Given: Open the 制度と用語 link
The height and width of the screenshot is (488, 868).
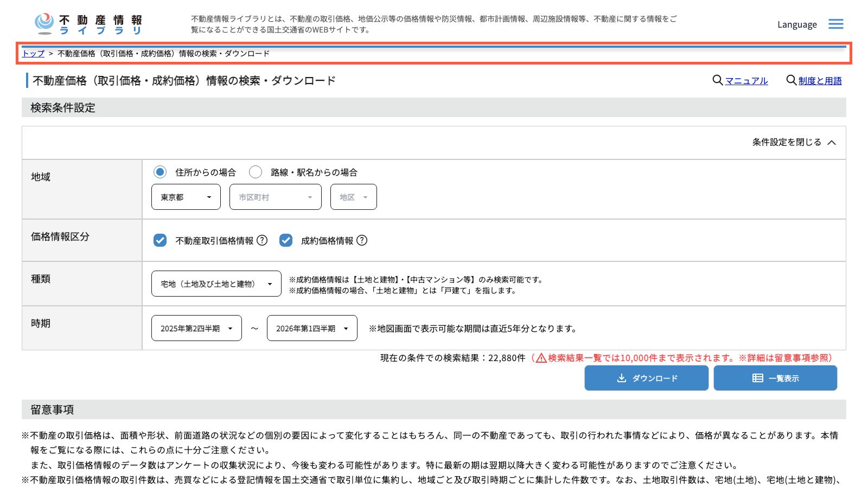Looking at the screenshot, I should click(x=820, y=81).
